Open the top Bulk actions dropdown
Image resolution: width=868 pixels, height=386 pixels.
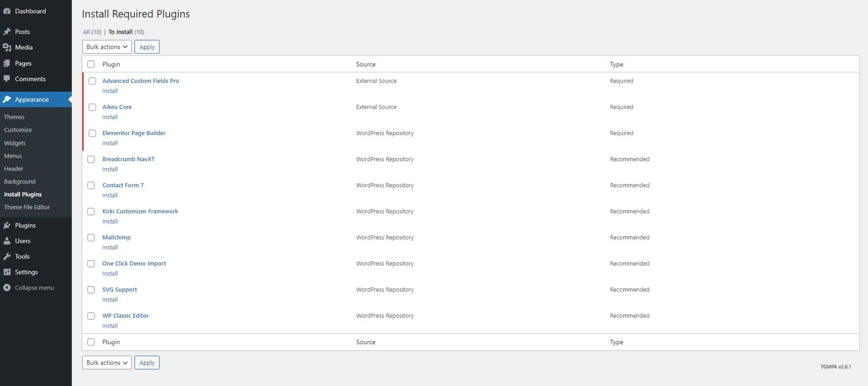click(x=107, y=47)
